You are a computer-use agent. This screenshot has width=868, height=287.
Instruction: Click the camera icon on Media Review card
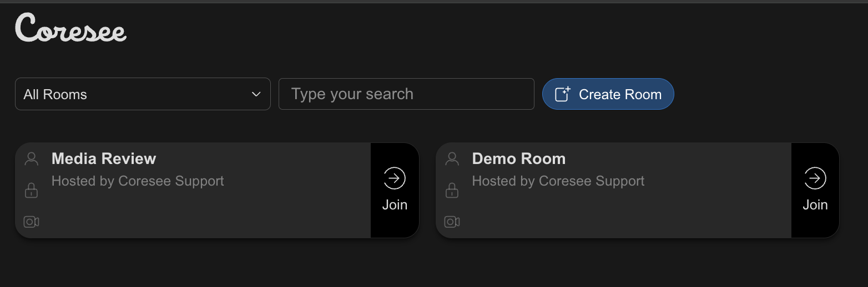coord(31,222)
